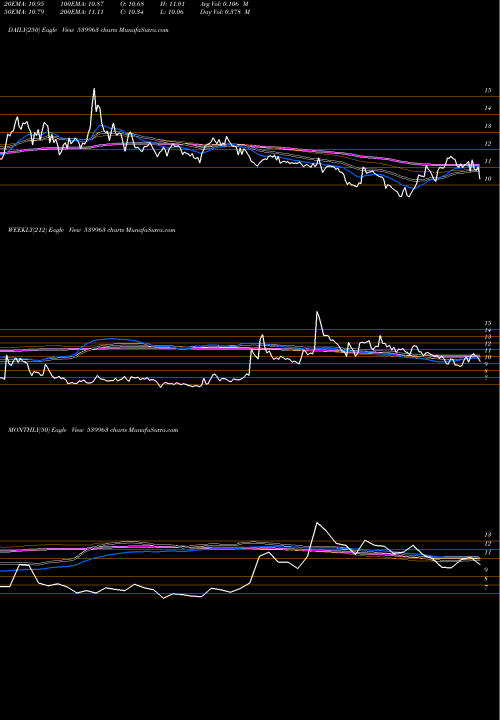The image size is (500, 720).
Task: Click the 15 price label on weekly chart
Action: (x=488, y=323)
